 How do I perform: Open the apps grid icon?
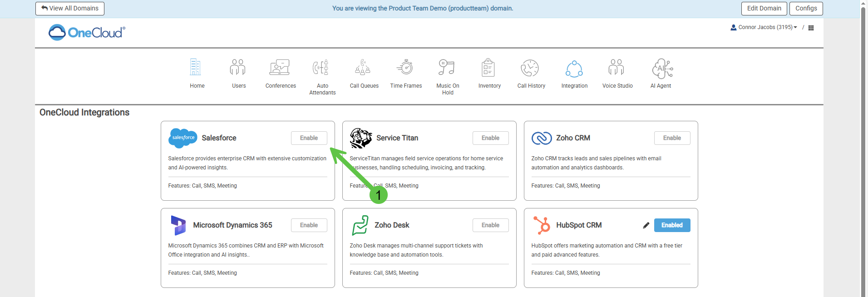point(811,28)
